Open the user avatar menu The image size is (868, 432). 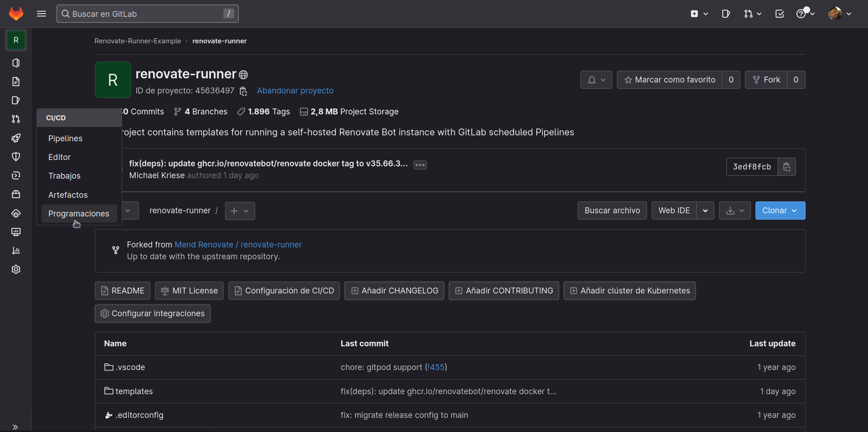click(840, 14)
